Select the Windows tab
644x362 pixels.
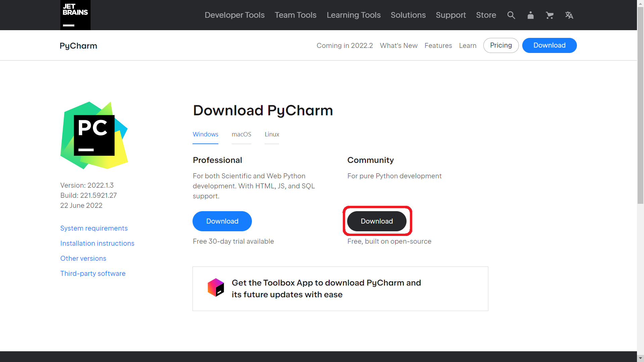(205, 134)
